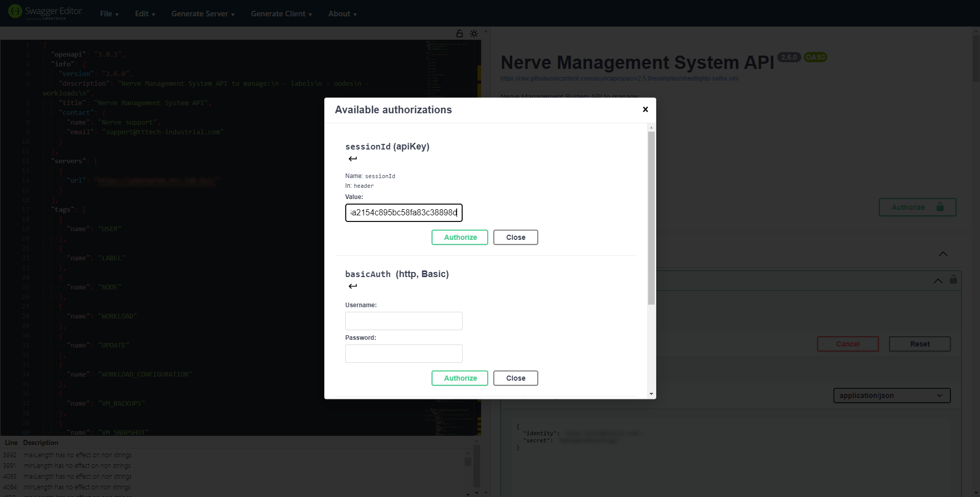Click Authorize in the sessionId section
The width and height of the screenshot is (980, 497).
click(x=459, y=237)
